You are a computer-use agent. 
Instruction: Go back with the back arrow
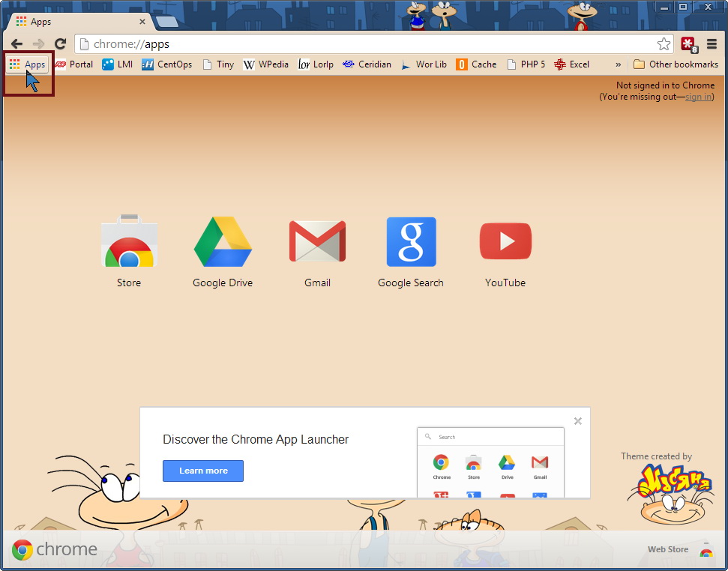(16, 44)
